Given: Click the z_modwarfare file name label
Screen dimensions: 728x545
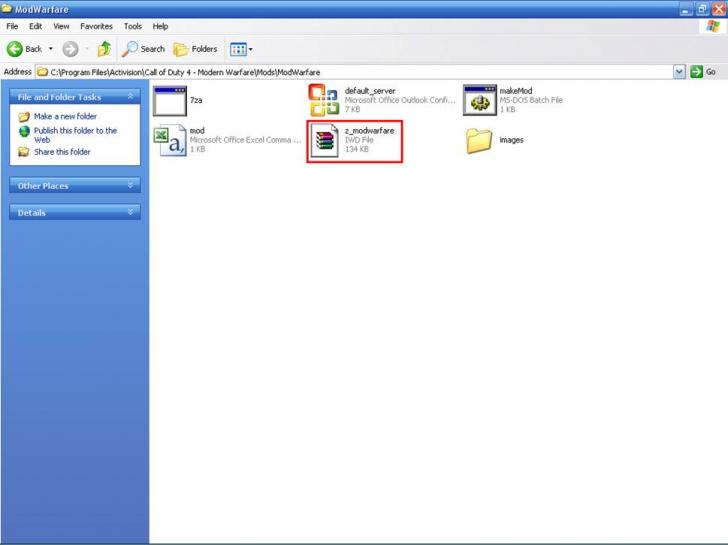Looking at the screenshot, I should [370, 131].
